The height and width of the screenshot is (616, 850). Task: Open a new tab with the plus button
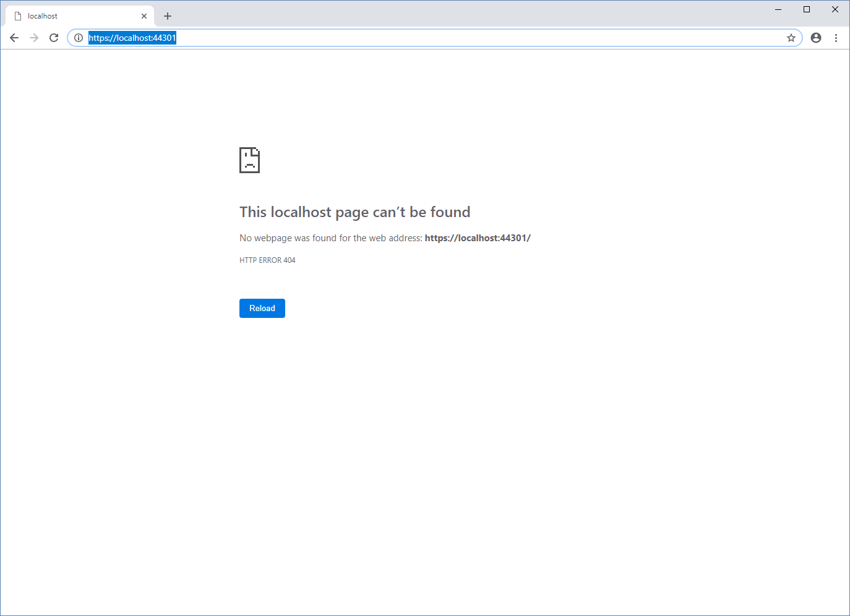click(167, 15)
